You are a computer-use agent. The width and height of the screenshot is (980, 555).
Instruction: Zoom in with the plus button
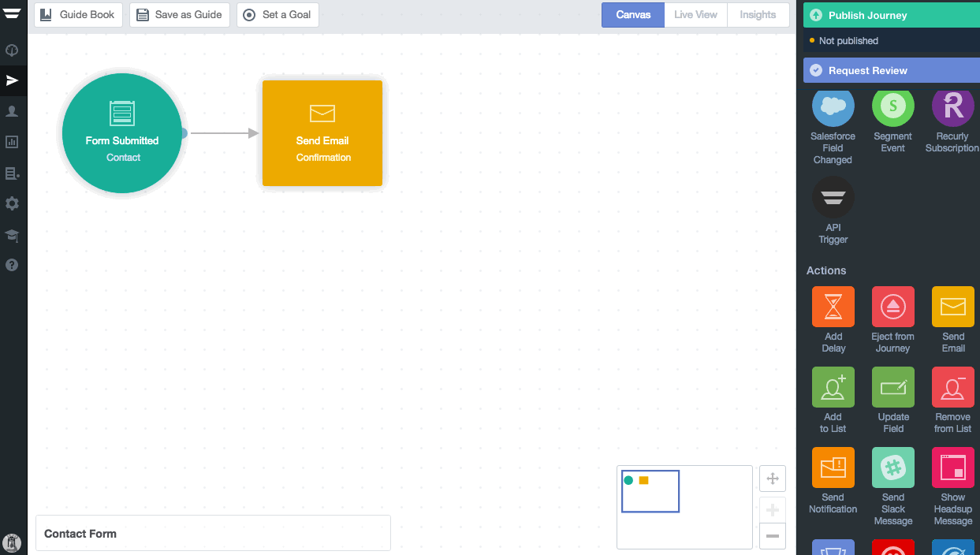point(773,509)
